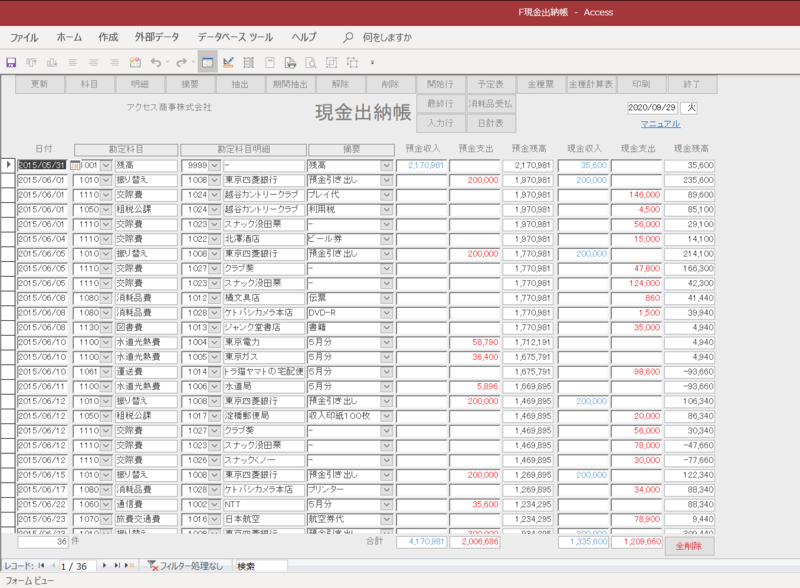Click the 期間抽出 button
800x588 pixels.
(x=290, y=85)
